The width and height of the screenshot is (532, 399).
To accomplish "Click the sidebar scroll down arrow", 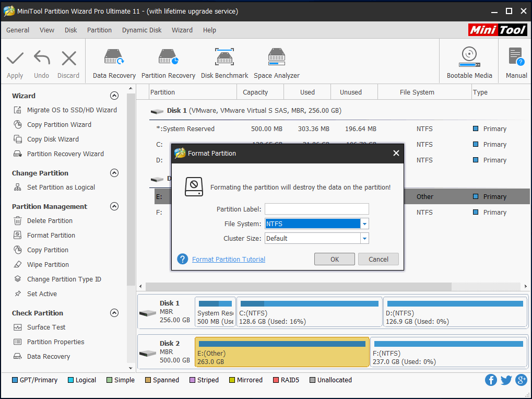I will [x=131, y=368].
